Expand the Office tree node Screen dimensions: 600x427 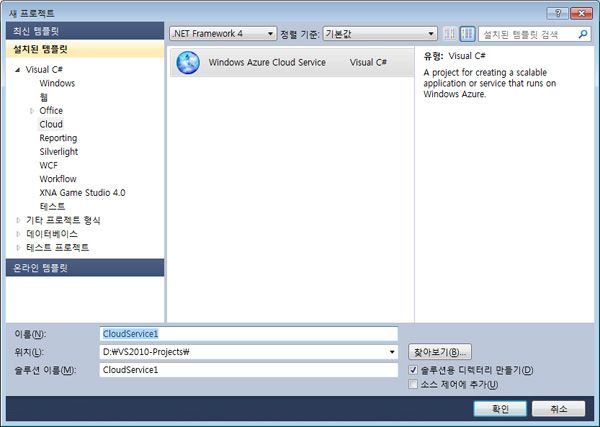point(32,111)
